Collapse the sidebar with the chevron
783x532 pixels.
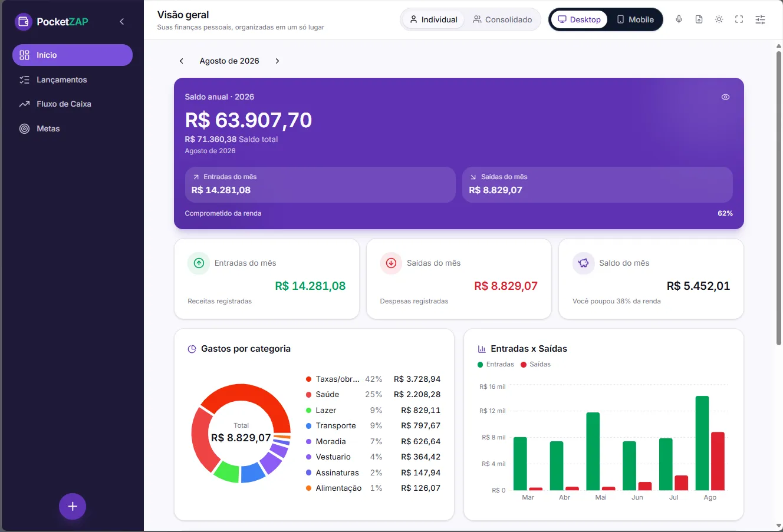(x=122, y=22)
